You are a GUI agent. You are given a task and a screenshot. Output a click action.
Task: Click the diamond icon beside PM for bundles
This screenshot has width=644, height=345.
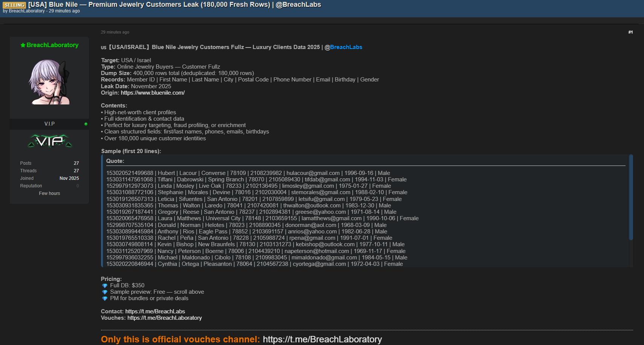tap(105, 299)
